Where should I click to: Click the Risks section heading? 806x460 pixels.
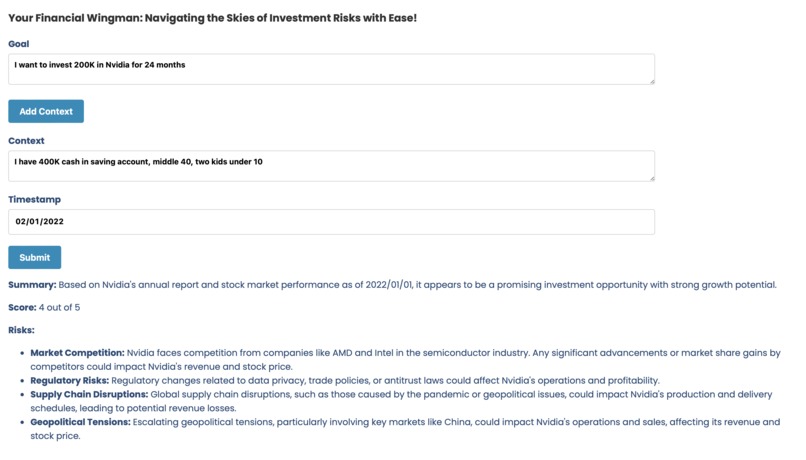click(21, 330)
